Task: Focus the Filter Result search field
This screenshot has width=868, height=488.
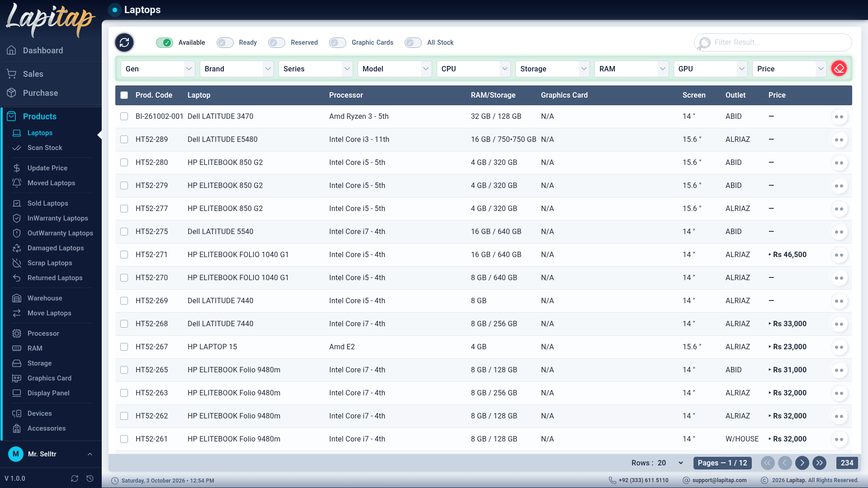Action: [x=773, y=42]
